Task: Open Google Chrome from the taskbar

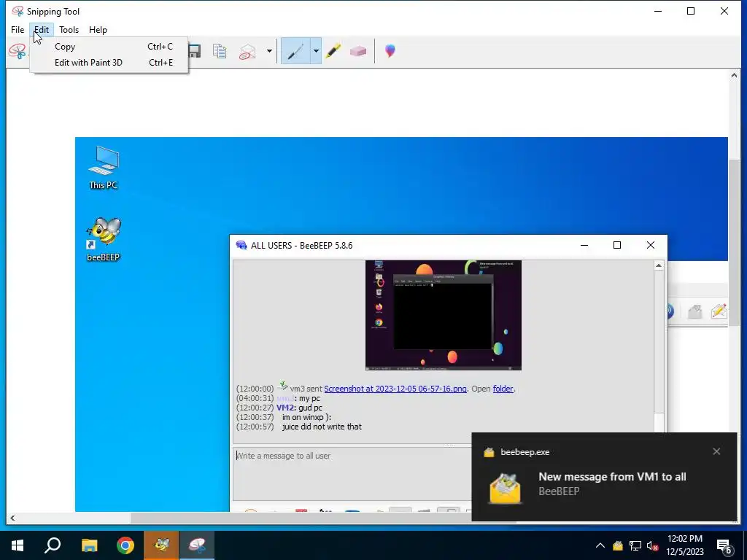Action: pyautogui.click(x=125, y=545)
